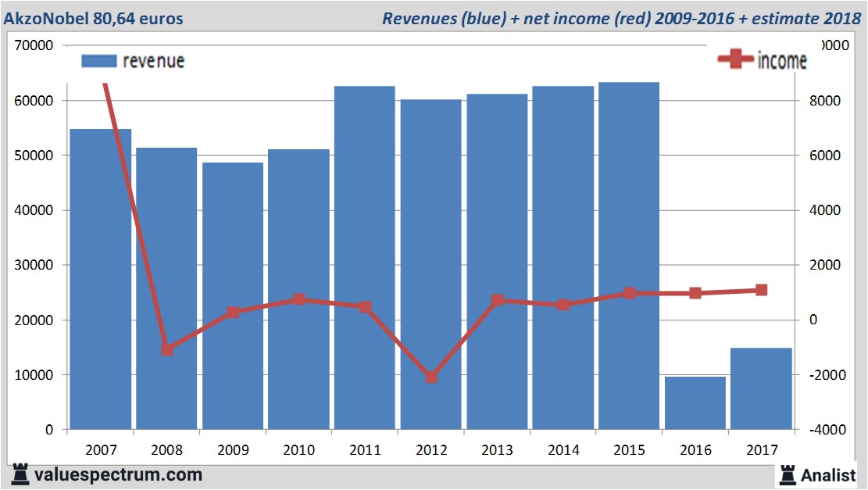This screenshot has width=868, height=490.
Task: Click the 2007 year axis label
Action: [101, 449]
